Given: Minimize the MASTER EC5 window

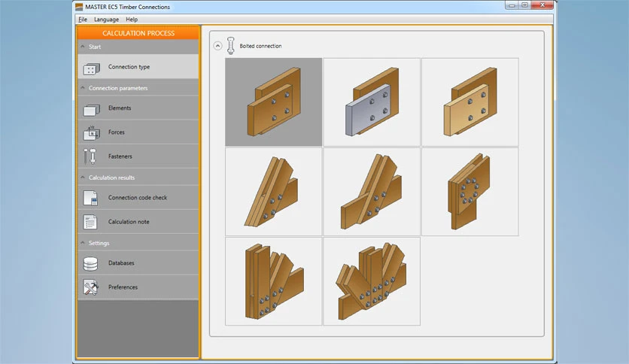Looking at the screenshot, I should (512, 5).
